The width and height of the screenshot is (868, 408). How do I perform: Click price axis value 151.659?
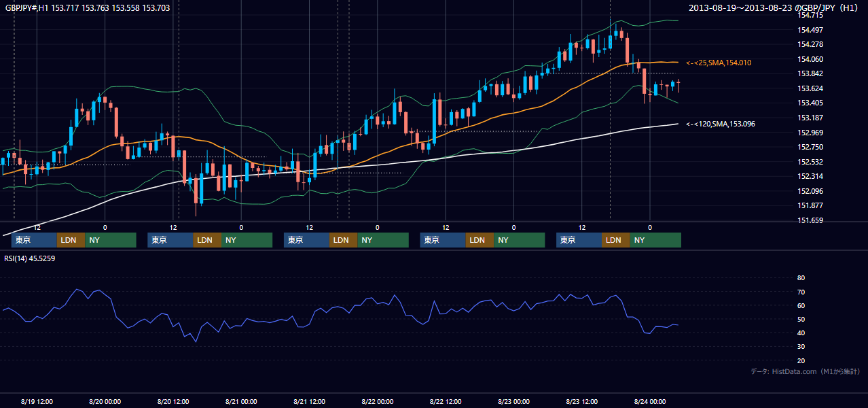click(811, 220)
